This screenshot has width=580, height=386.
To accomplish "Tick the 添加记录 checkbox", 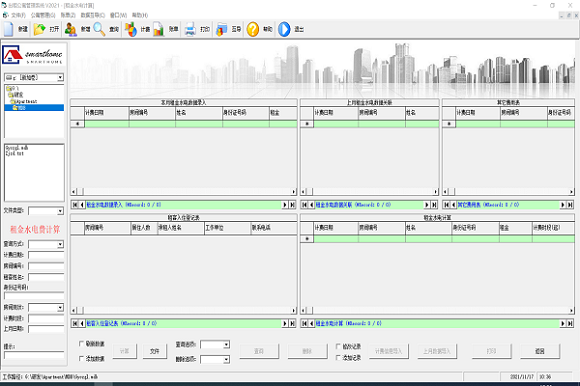I will point(338,358).
